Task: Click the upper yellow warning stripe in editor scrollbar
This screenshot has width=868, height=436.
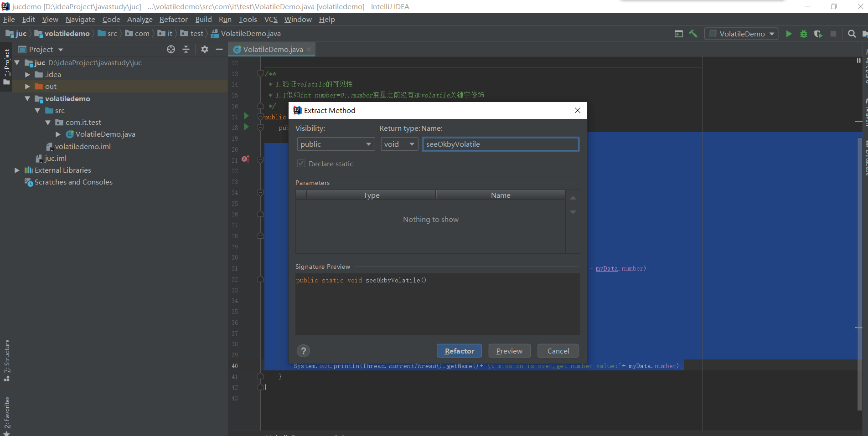Action: (x=858, y=121)
